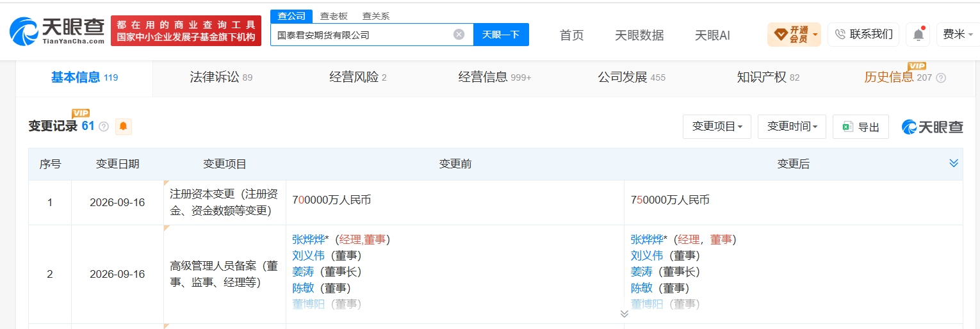Screen dimensions: 980x329
Task: Switch to the 法律诉讼 tab
Action: (x=221, y=77)
